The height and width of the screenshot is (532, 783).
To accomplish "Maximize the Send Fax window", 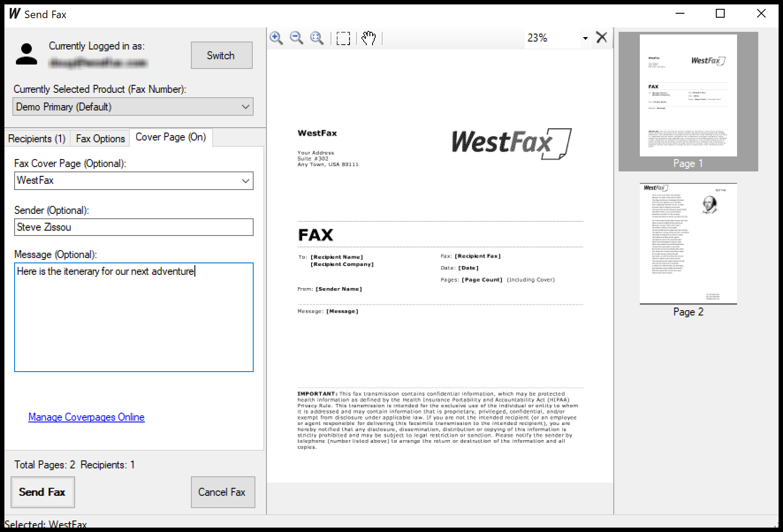I will pyautogui.click(x=720, y=14).
